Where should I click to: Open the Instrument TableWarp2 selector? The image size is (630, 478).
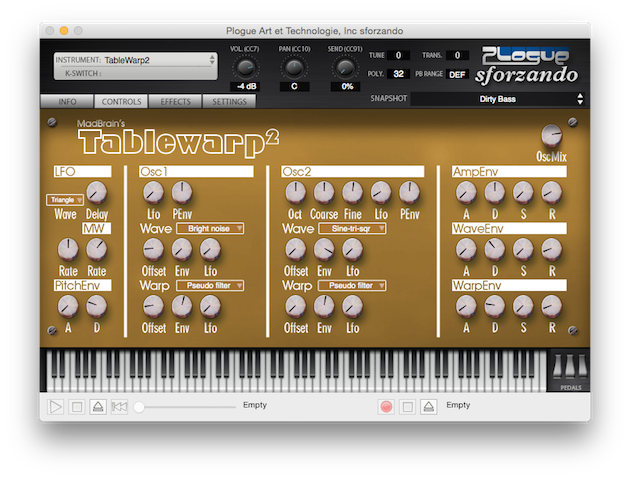(x=135, y=60)
